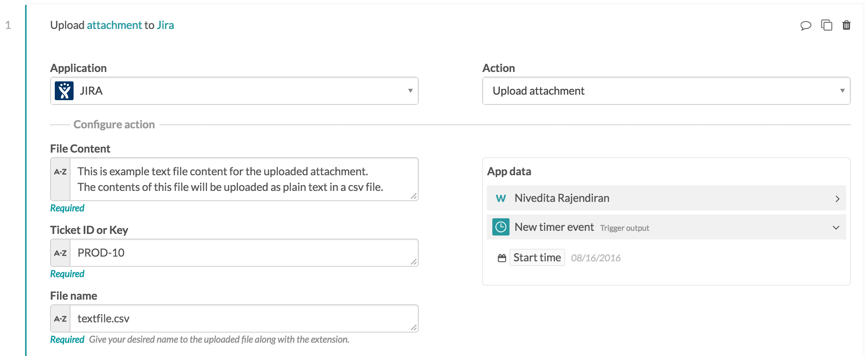
Task: Click the file name extension hint text
Action: point(219,340)
